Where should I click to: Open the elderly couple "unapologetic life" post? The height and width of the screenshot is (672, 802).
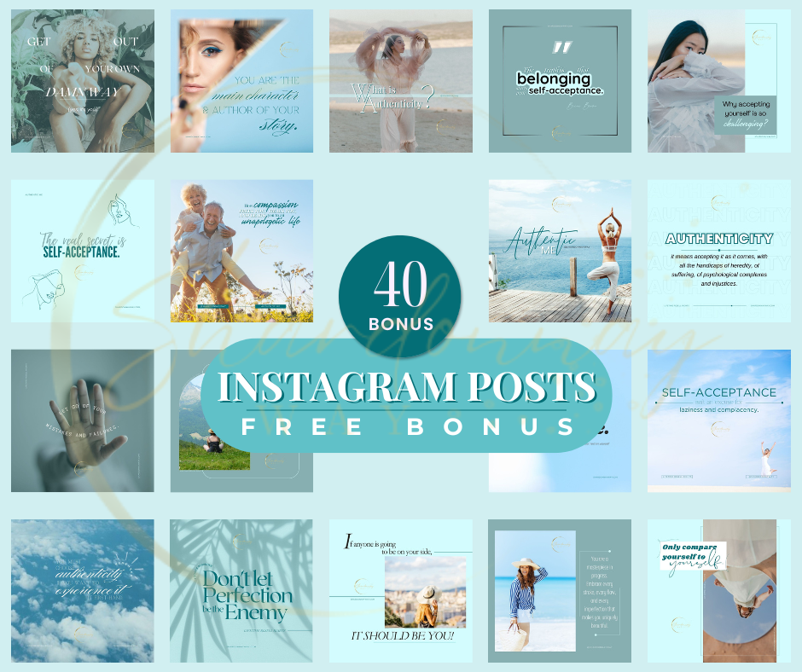point(241,251)
